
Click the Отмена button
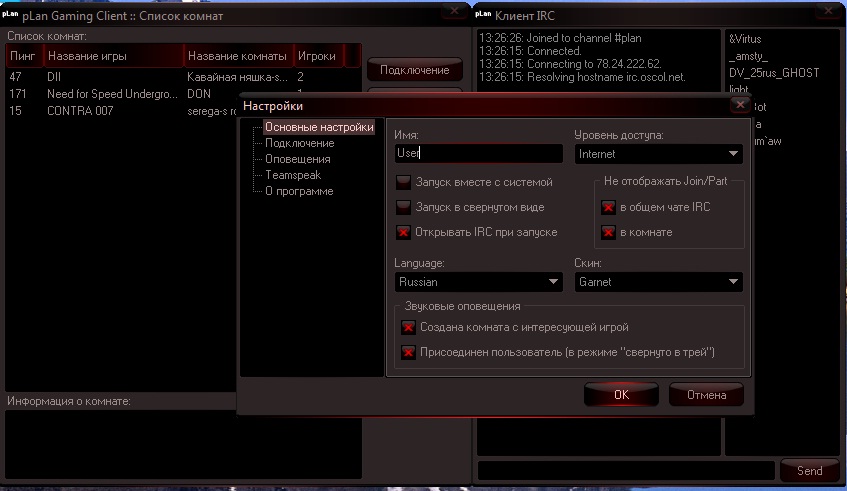click(706, 394)
